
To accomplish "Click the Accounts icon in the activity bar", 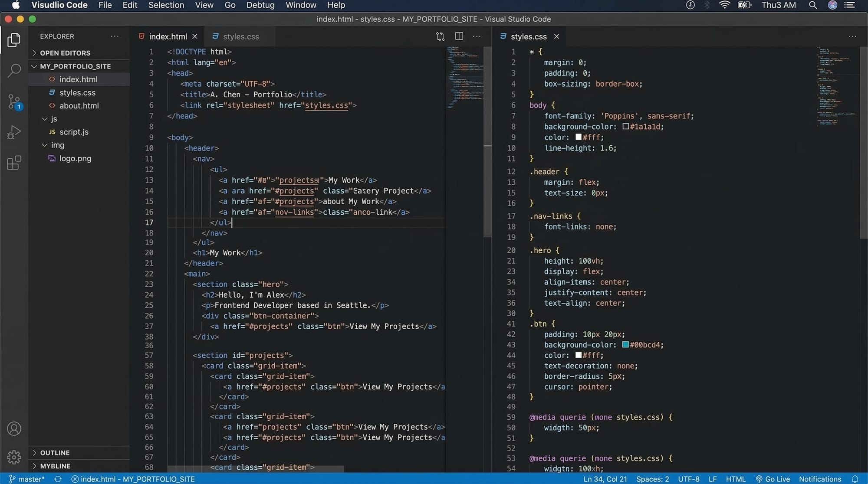I will point(14,428).
